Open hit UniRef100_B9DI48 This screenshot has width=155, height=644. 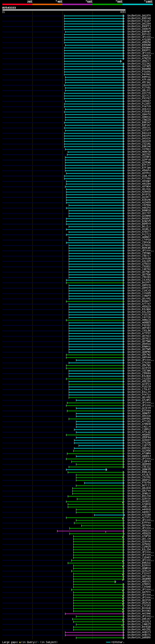click(139, 18)
